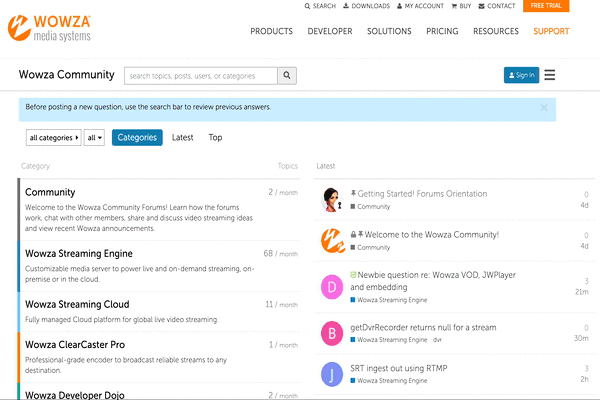Open the PRODUCTS navigation menu
The image size is (600, 400).
point(271,31)
